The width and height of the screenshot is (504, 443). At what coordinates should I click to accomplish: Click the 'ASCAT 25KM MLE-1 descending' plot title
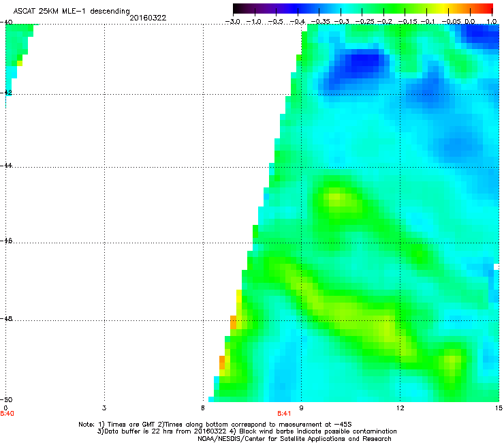click(72, 11)
